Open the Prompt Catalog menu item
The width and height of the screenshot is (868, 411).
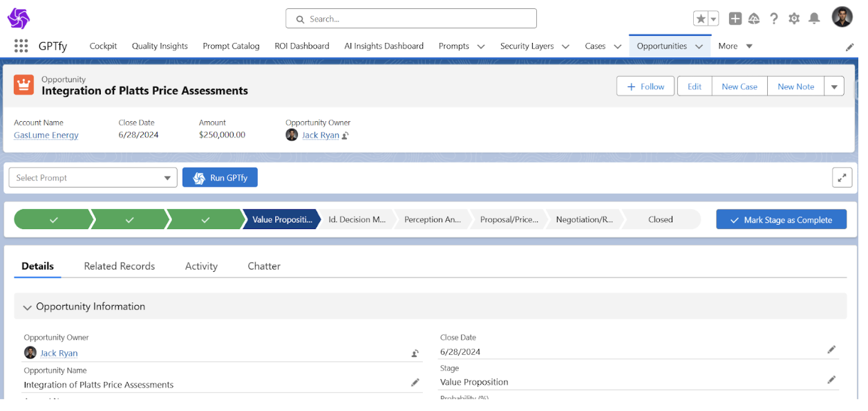click(x=231, y=46)
